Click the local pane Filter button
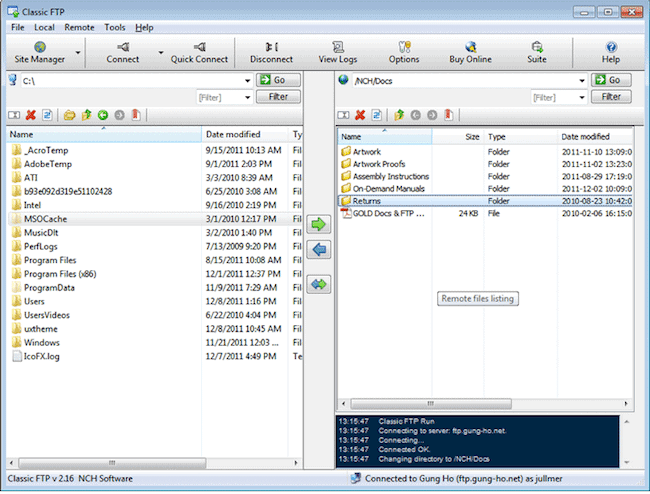The width and height of the screenshot is (650, 494). coord(278,97)
